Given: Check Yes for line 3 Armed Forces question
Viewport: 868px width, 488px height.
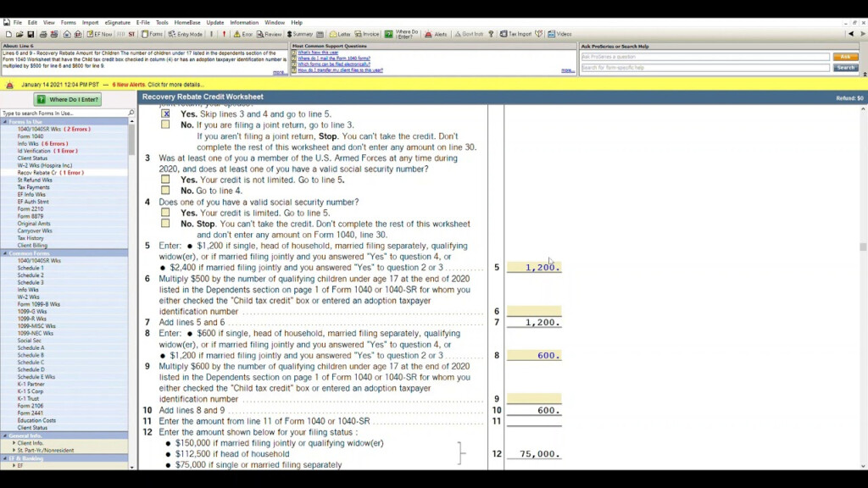Looking at the screenshot, I should coord(165,180).
